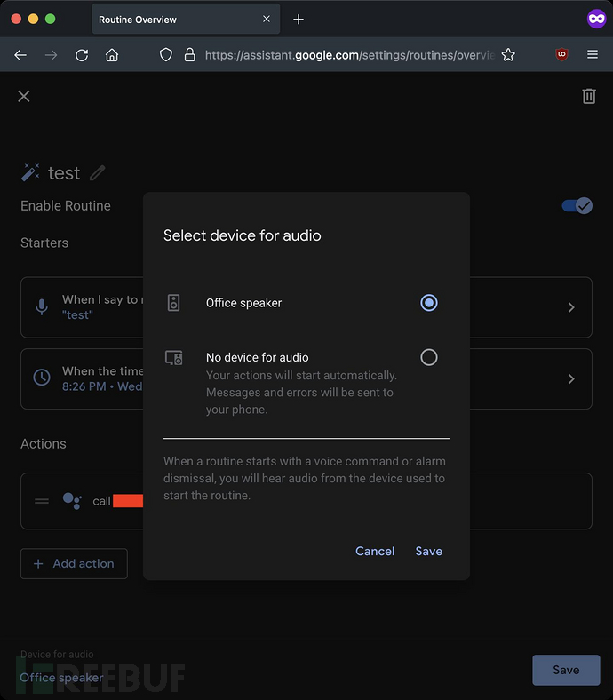Click the tracking protection shield icon
The height and width of the screenshot is (700, 613).
pos(165,55)
